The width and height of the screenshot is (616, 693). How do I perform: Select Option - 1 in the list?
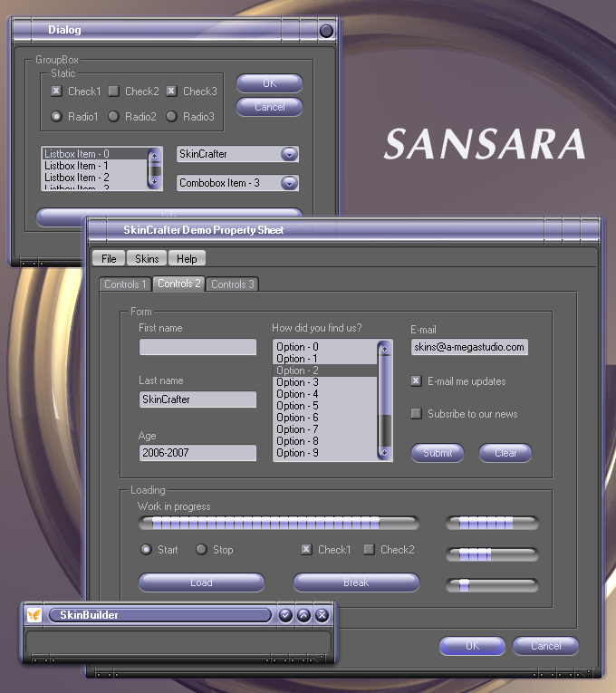click(x=325, y=359)
